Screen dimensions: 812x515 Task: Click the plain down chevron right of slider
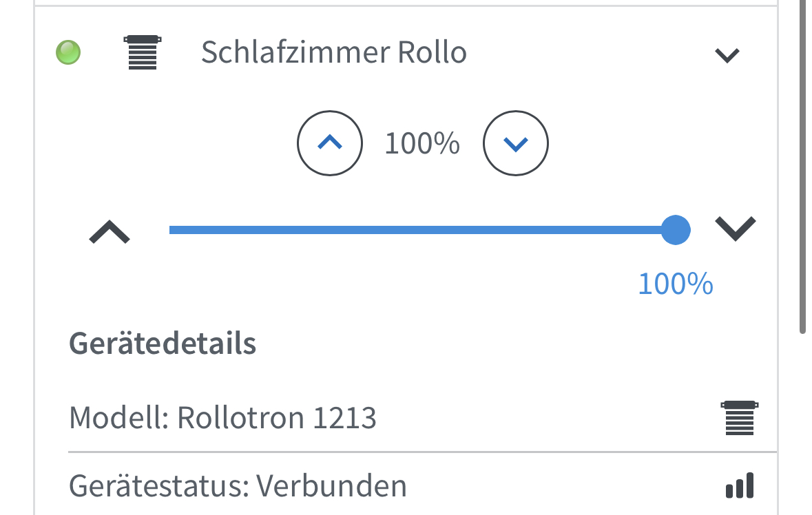[735, 227]
